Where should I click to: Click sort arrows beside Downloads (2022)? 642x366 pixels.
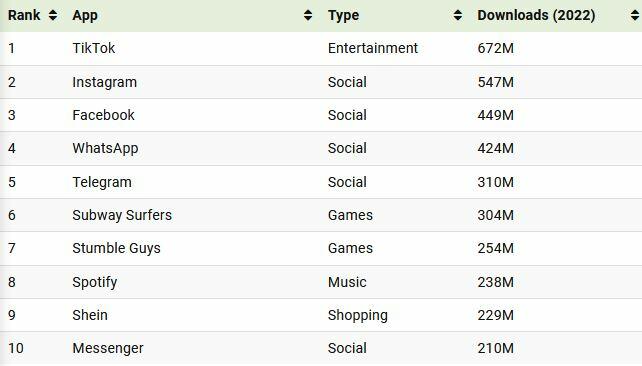635,16
